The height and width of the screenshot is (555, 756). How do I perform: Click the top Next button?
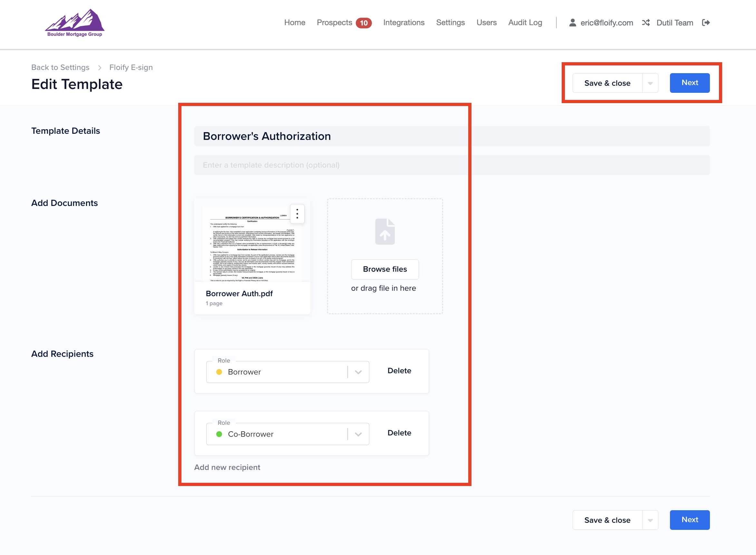pos(690,83)
